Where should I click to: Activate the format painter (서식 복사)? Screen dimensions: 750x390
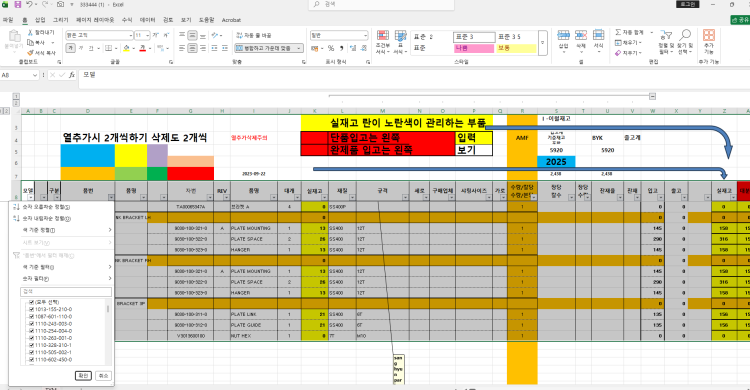[42, 53]
